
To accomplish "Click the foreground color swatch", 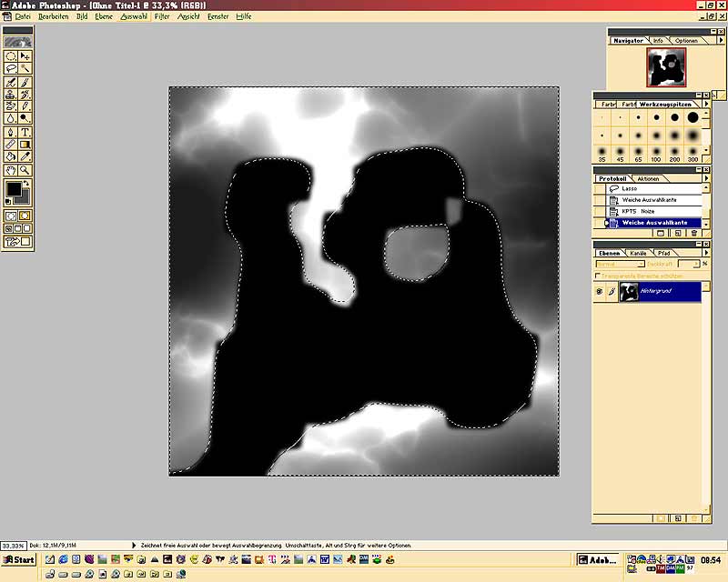I will point(14,190).
